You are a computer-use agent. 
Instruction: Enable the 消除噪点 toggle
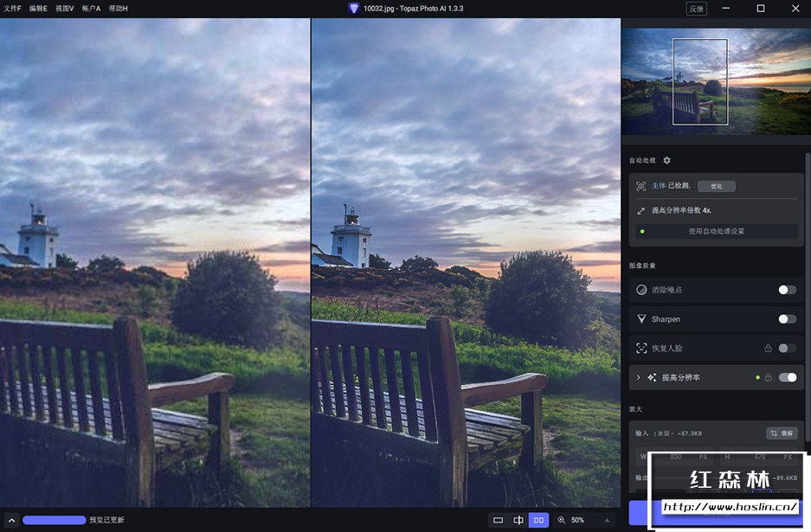point(788,290)
